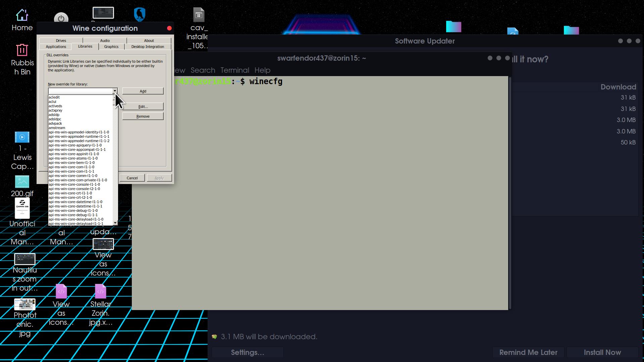Open the Stellar Zorin.jpg.xcf file icon
644x362 pixels.
101,292
